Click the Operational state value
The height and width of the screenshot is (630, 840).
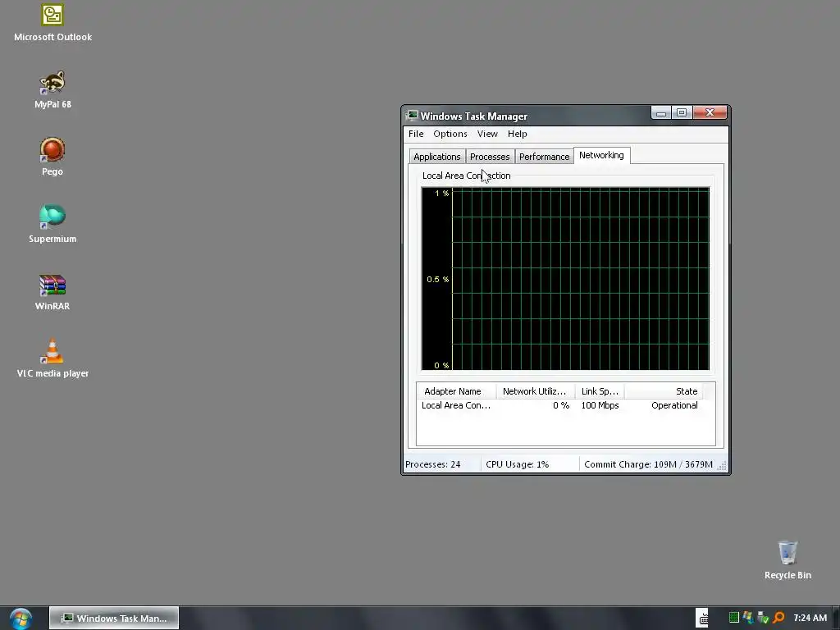coord(674,405)
